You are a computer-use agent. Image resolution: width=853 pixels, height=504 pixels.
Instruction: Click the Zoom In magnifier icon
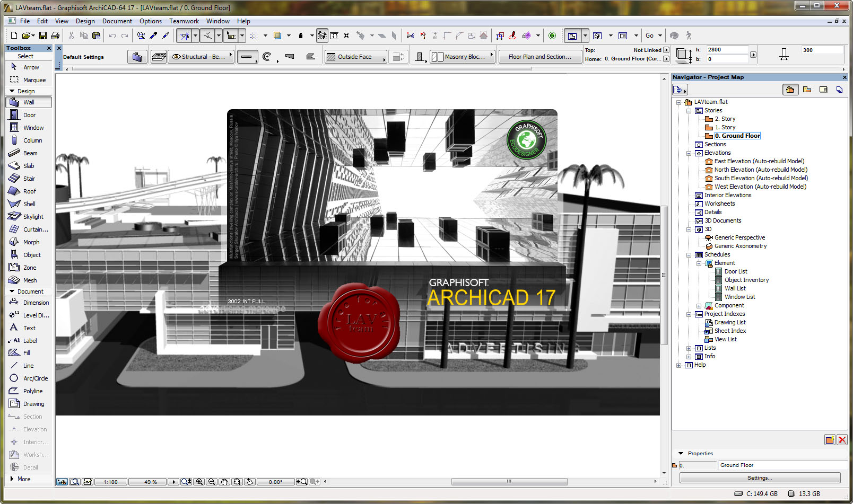click(199, 482)
